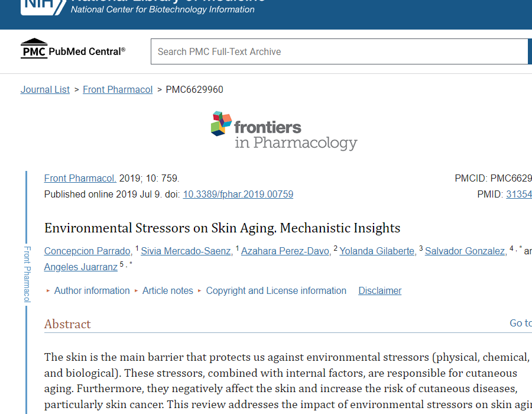Expand the Author information section
The height and width of the screenshot is (414, 532).
coord(92,291)
